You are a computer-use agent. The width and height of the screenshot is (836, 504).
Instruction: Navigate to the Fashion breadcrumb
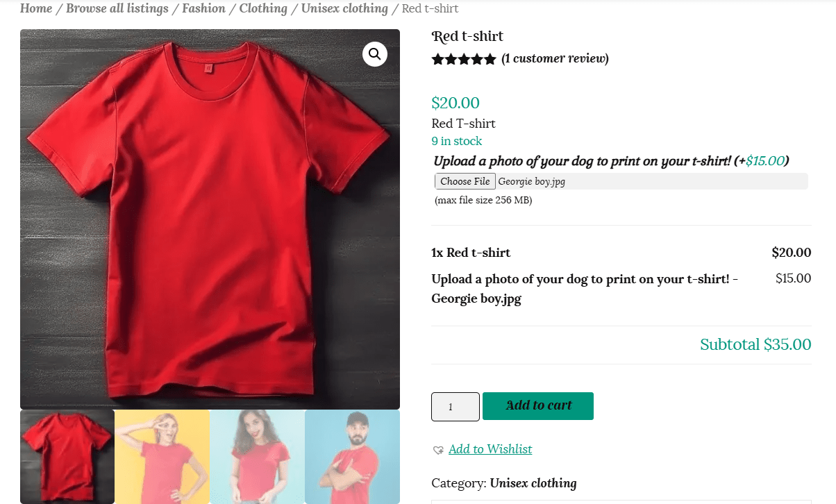(203, 8)
